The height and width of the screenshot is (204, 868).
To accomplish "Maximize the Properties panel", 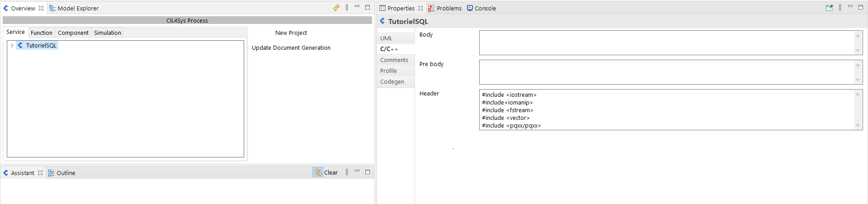I will click(x=861, y=7).
